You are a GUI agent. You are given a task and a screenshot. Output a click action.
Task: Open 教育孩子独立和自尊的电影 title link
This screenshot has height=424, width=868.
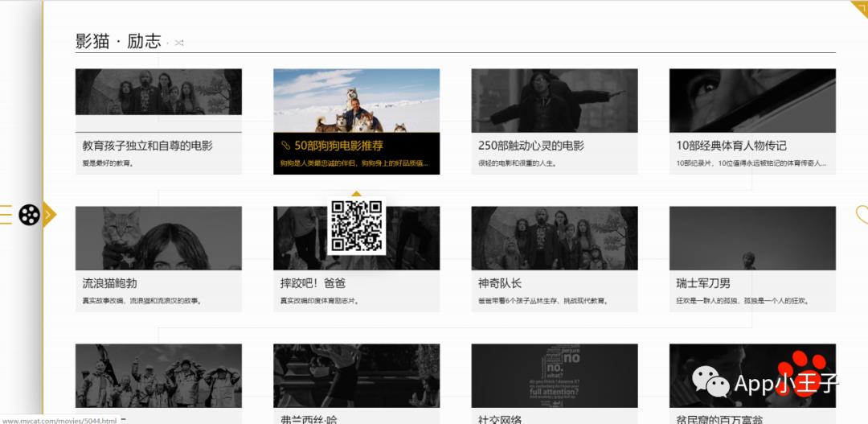click(148, 146)
